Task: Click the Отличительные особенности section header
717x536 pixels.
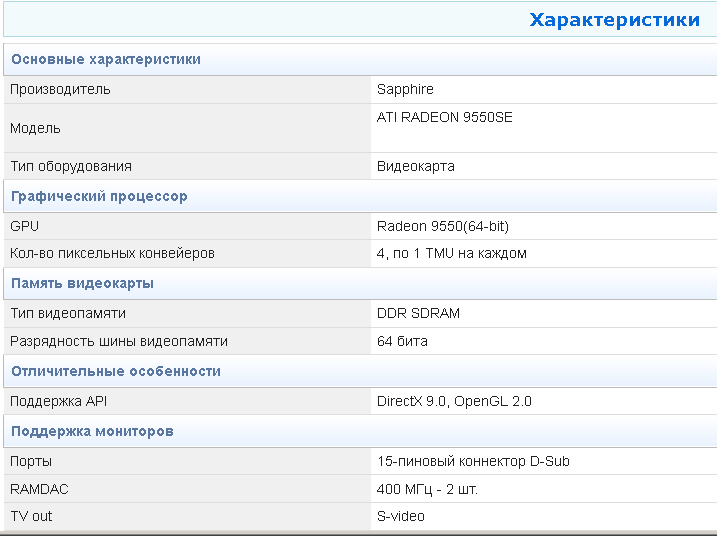Action: tap(115, 371)
